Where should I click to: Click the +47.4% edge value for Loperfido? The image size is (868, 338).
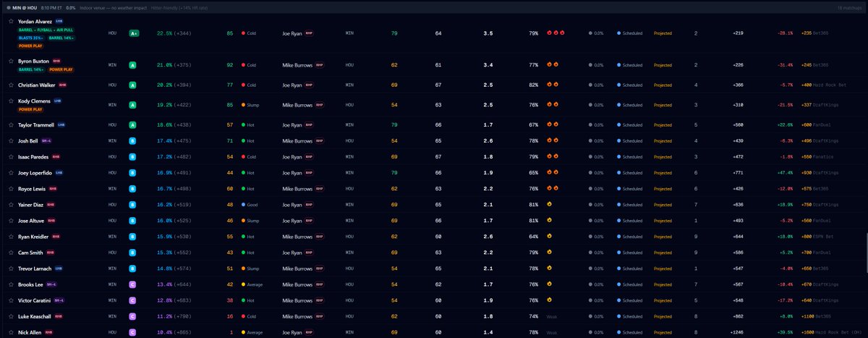tap(785, 172)
